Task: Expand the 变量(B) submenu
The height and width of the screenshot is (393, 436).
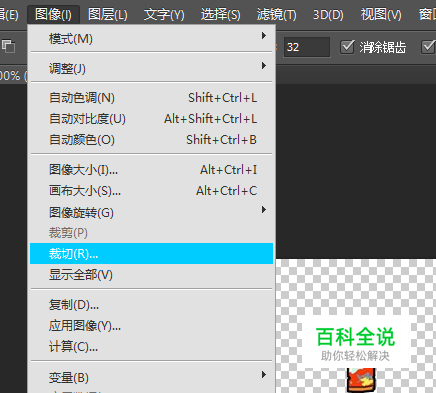Action: coord(152,377)
